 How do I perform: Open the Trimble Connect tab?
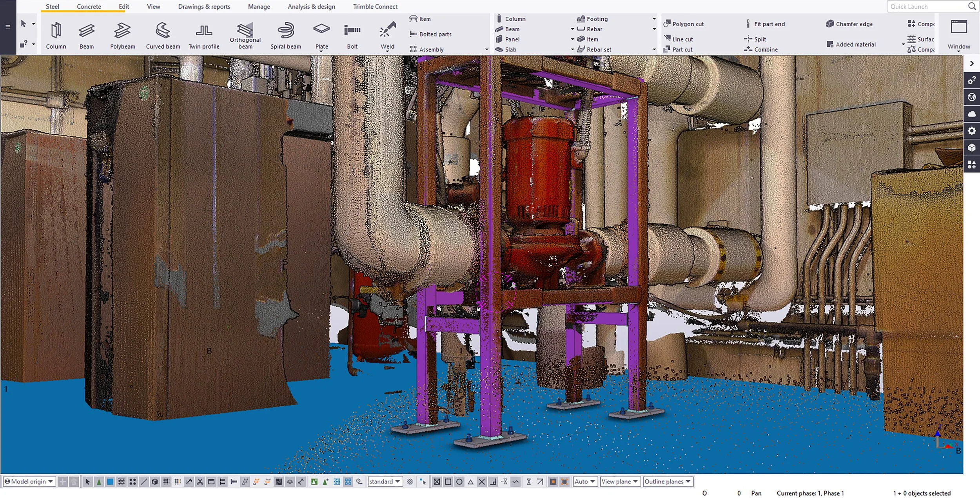pyautogui.click(x=375, y=6)
